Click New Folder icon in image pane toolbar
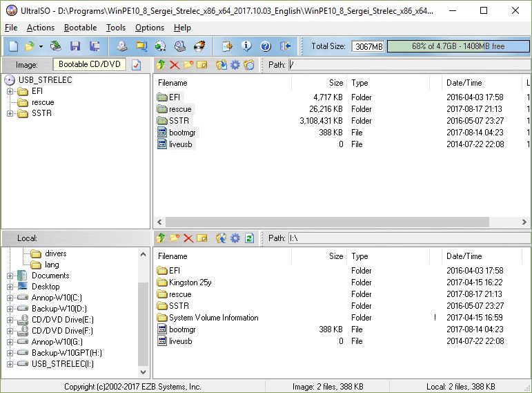This screenshot has width=532, height=393. pyautogui.click(x=188, y=64)
